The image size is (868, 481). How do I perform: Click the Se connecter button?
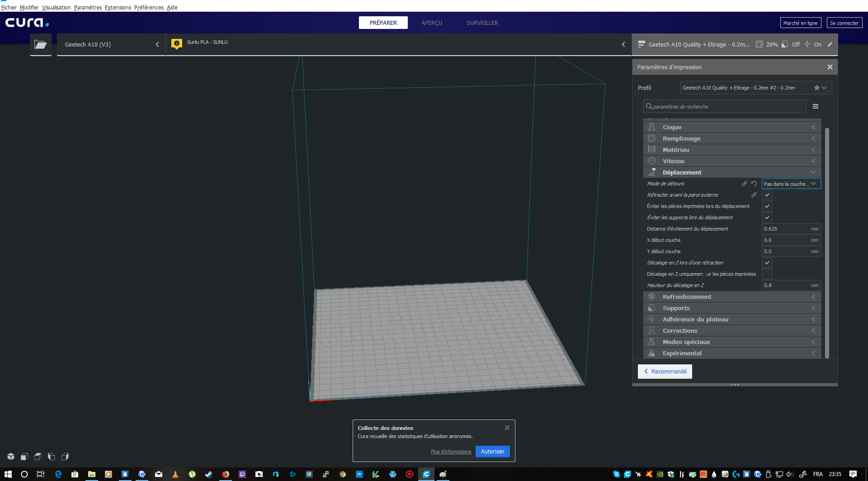[x=844, y=23]
